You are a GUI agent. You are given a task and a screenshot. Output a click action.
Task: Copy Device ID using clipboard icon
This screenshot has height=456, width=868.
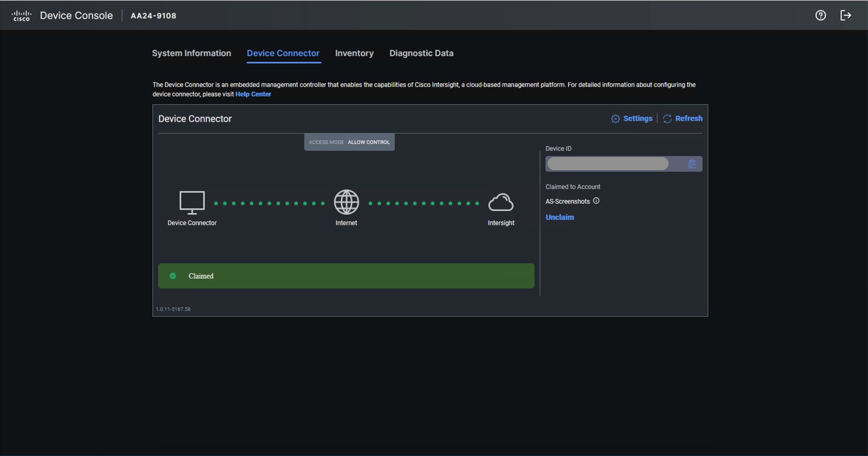[692, 164]
